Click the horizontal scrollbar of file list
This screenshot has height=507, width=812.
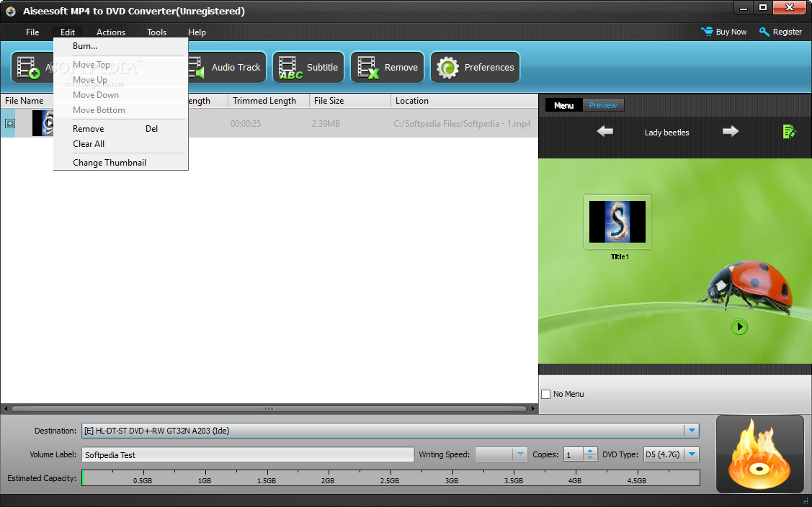click(268, 408)
